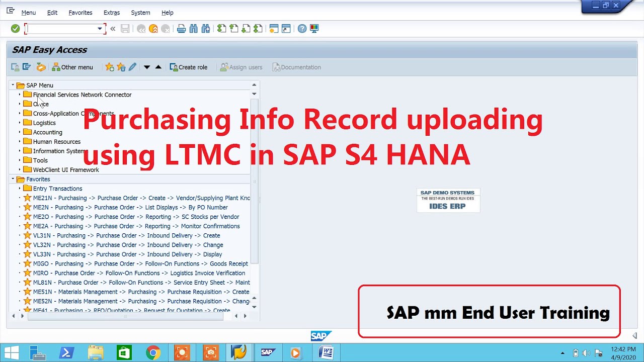Click the Other menu button
The image size is (644, 362).
point(72,67)
